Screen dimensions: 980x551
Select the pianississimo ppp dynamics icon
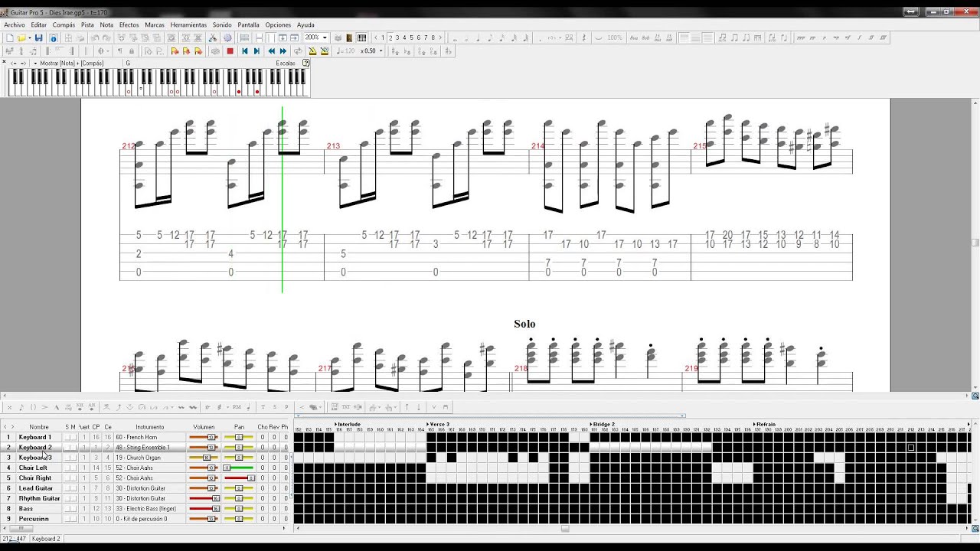pos(801,37)
